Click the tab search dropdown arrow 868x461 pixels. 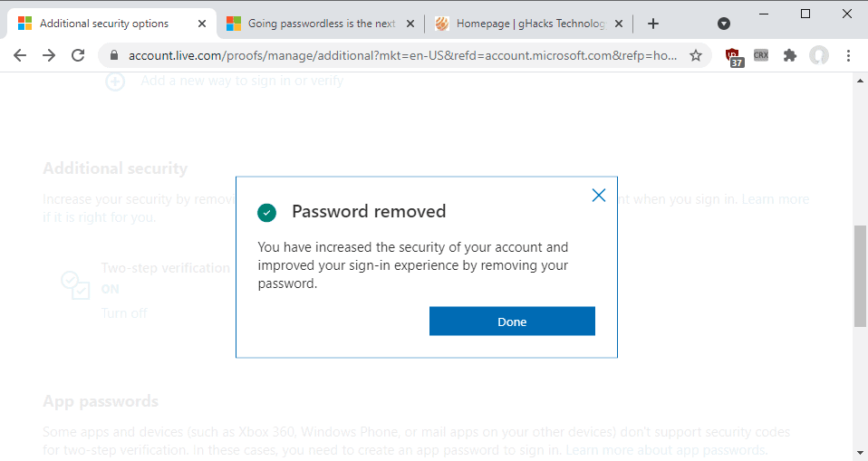(x=724, y=24)
